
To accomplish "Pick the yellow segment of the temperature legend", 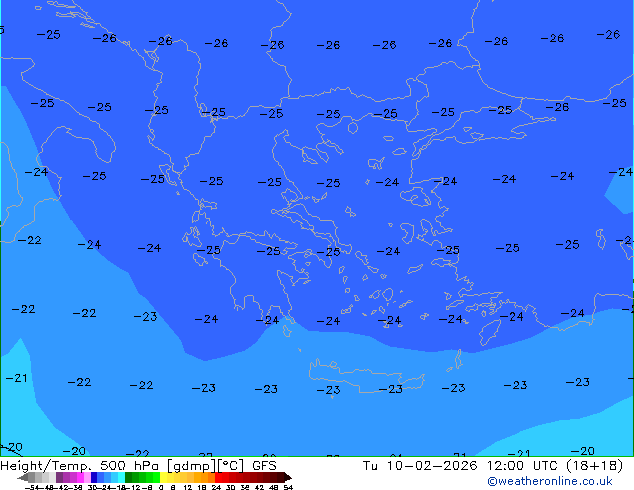I will pyautogui.click(x=164, y=477).
